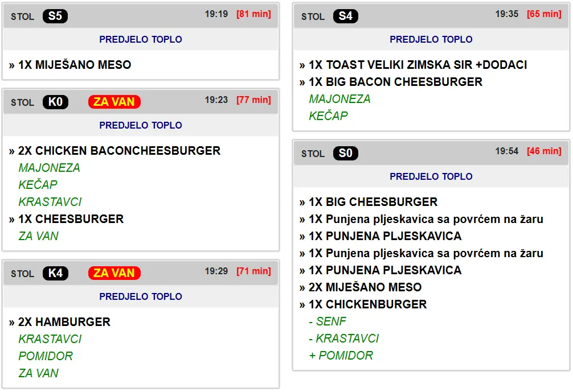This screenshot has height=392, width=573.
Task: Click the PREDJELO TOPLO header on the S4 ticket
Action: (x=431, y=39)
